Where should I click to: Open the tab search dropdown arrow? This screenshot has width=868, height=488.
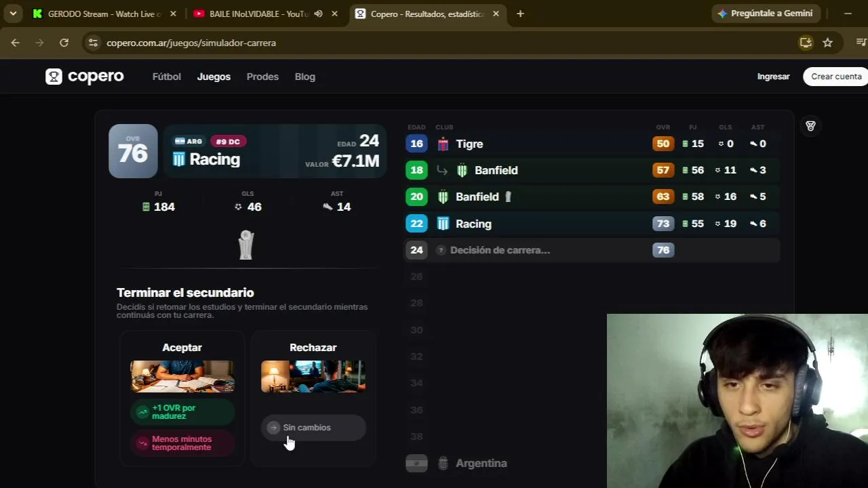pos(13,14)
